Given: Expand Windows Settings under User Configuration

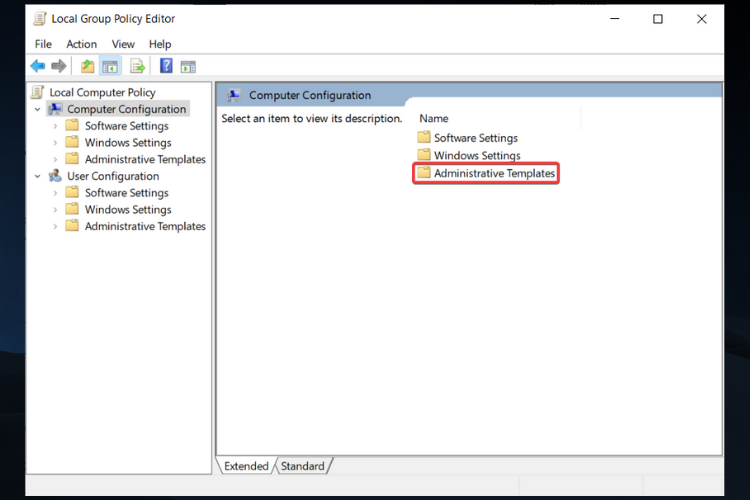Looking at the screenshot, I should pyautogui.click(x=55, y=210).
